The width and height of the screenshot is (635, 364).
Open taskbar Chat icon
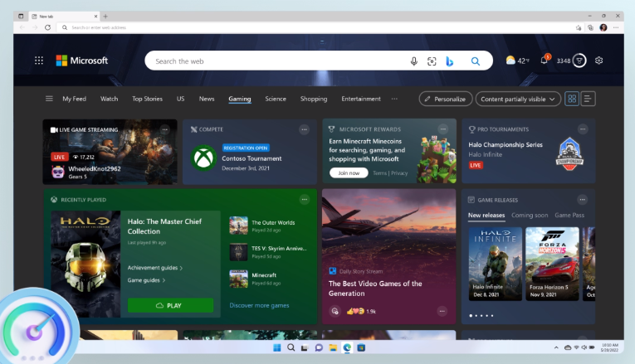pos(319,347)
